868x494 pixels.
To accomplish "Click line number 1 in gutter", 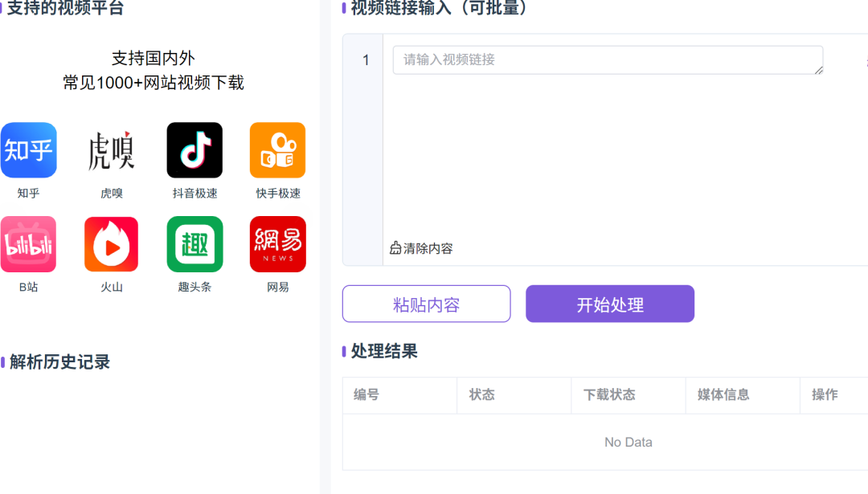I will tap(366, 59).
